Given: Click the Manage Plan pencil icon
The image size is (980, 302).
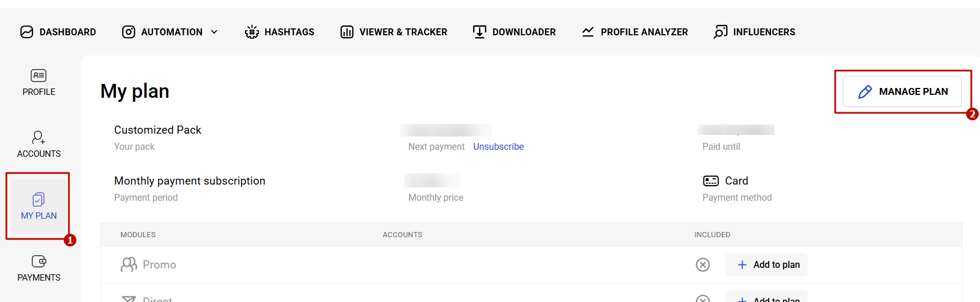Looking at the screenshot, I should (865, 92).
